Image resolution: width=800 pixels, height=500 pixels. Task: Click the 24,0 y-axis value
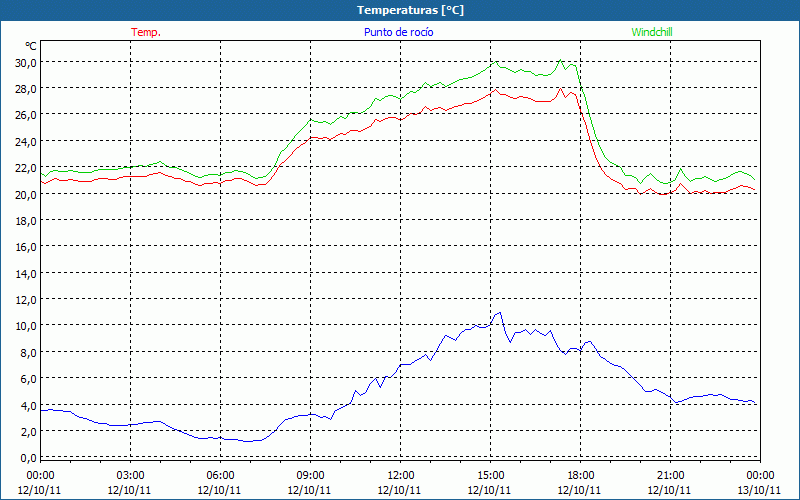[26, 142]
